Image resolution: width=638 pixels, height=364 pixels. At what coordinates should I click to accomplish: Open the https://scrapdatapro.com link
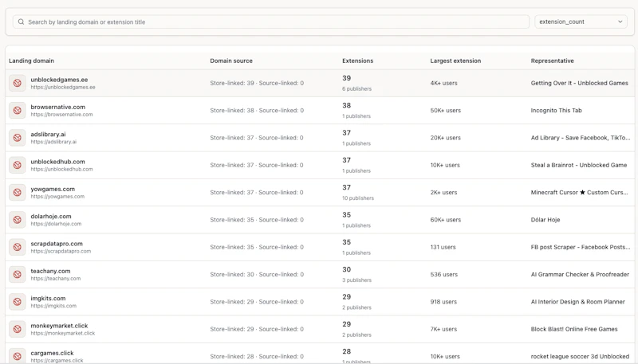[x=61, y=251]
